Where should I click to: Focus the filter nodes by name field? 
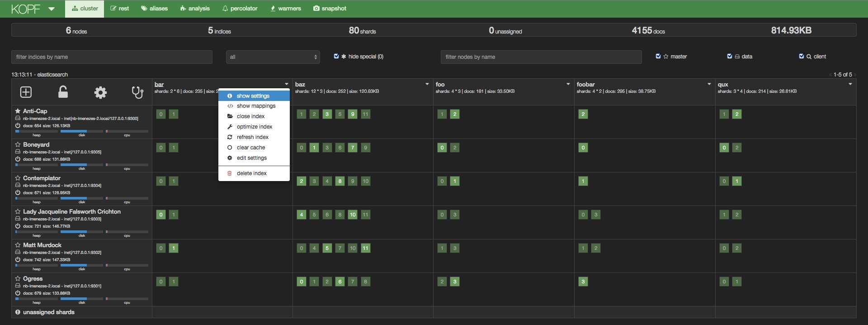point(541,57)
